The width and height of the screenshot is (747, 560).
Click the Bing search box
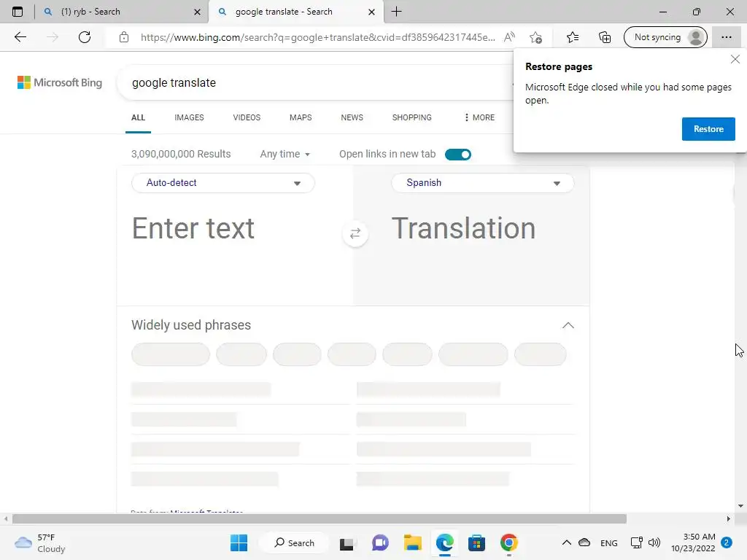pyautogui.click(x=314, y=83)
